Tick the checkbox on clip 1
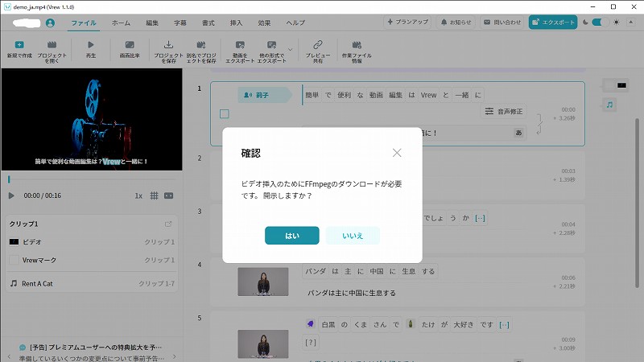 [225, 114]
